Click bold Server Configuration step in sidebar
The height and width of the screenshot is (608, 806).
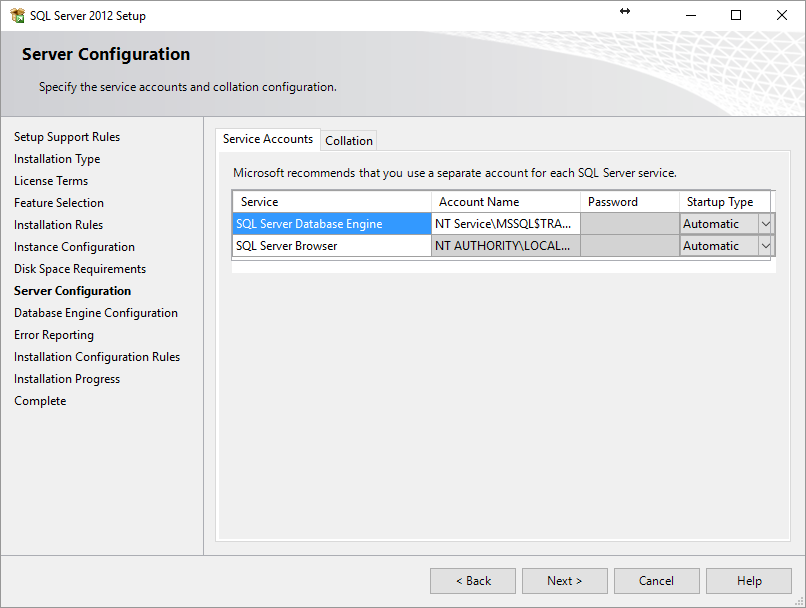tap(72, 291)
